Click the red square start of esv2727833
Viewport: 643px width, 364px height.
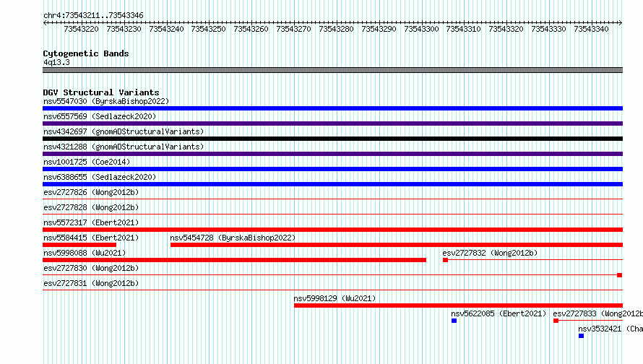pyautogui.click(x=556, y=321)
